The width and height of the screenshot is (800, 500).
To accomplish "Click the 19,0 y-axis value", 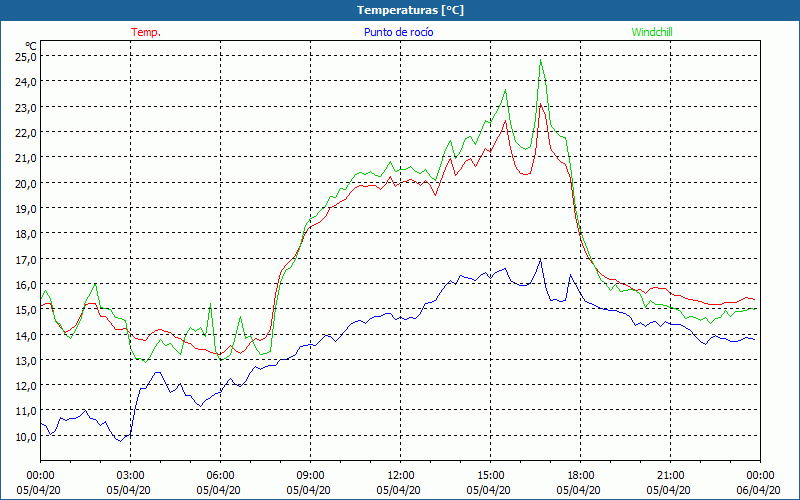I will pyautogui.click(x=25, y=209).
